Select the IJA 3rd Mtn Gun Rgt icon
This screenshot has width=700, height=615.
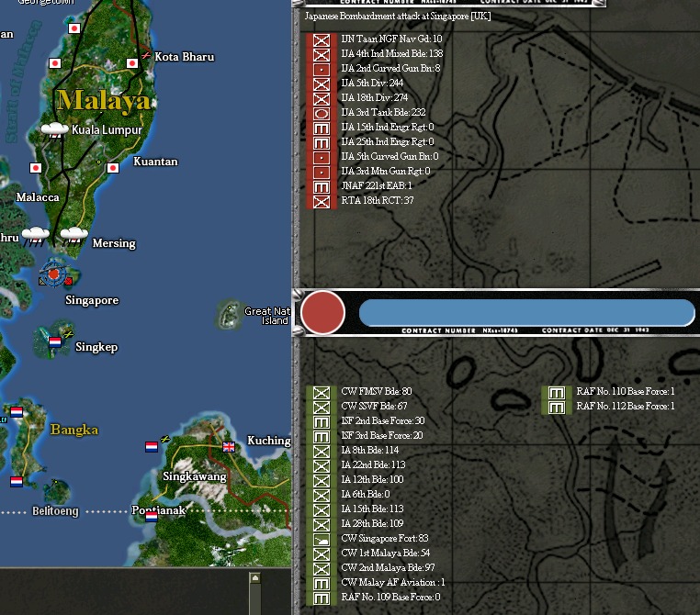point(322,173)
